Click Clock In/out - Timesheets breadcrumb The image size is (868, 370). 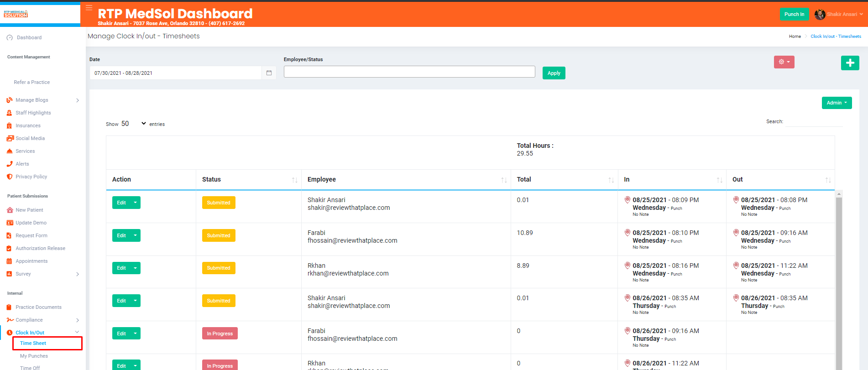836,36
